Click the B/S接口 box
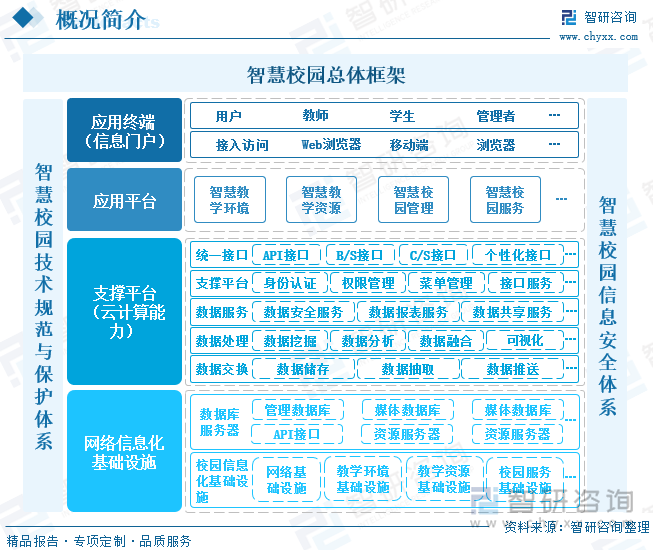Image resolution: width=653 pixels, height=550 pixels. [x=359, y=255]
